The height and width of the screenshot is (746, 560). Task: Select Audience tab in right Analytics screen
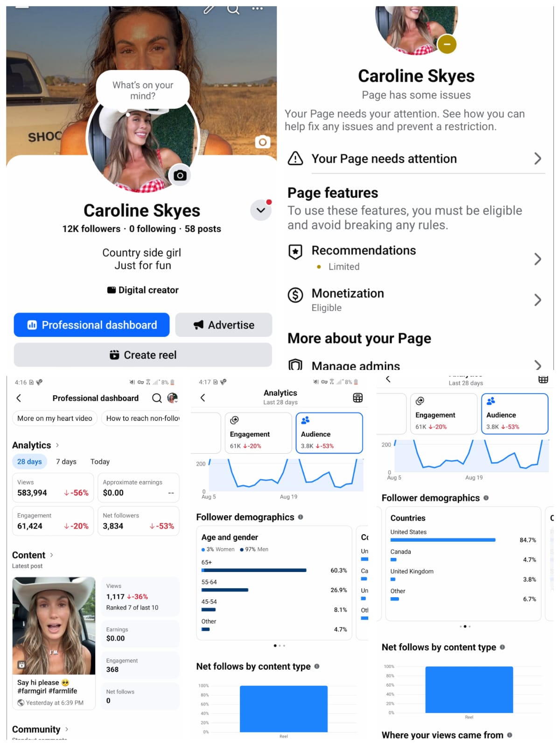pyautogui.click(x=515, y=414)
